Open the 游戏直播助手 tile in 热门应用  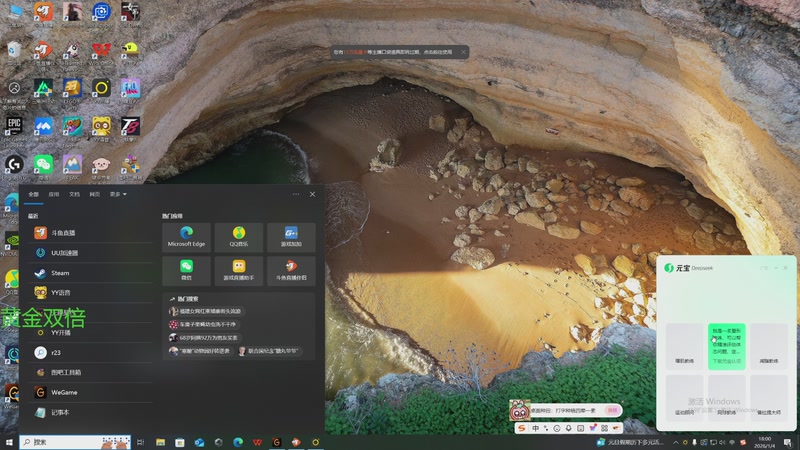[239, 271]
